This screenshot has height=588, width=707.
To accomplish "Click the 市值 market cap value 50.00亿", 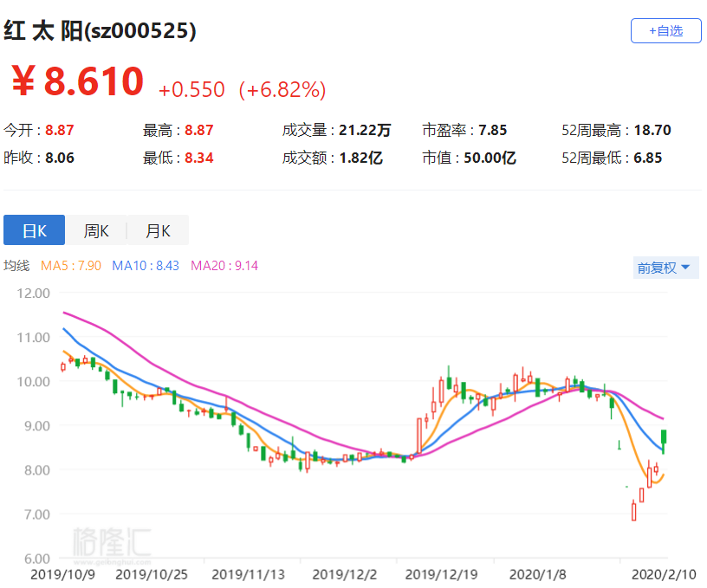I will coord(490,158).
